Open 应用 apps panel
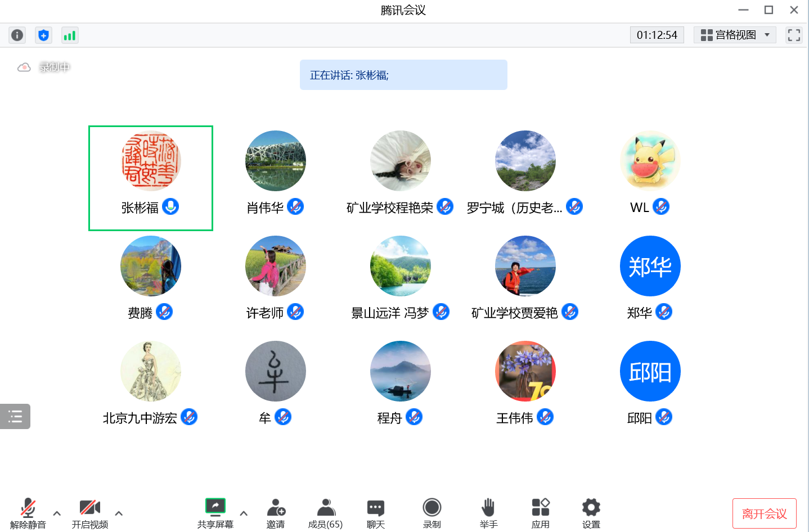809x532 pixels. [x=541, y=513]
